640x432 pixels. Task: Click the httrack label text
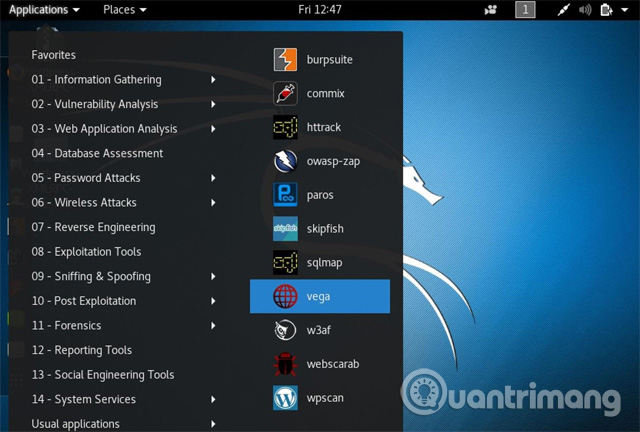click(x=324, y=127)
